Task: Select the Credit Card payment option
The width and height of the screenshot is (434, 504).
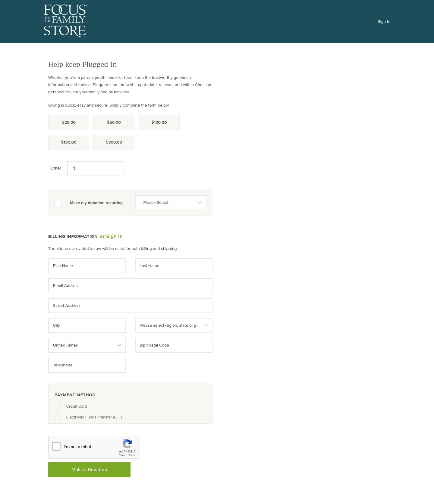Action: tap(58, 406)
